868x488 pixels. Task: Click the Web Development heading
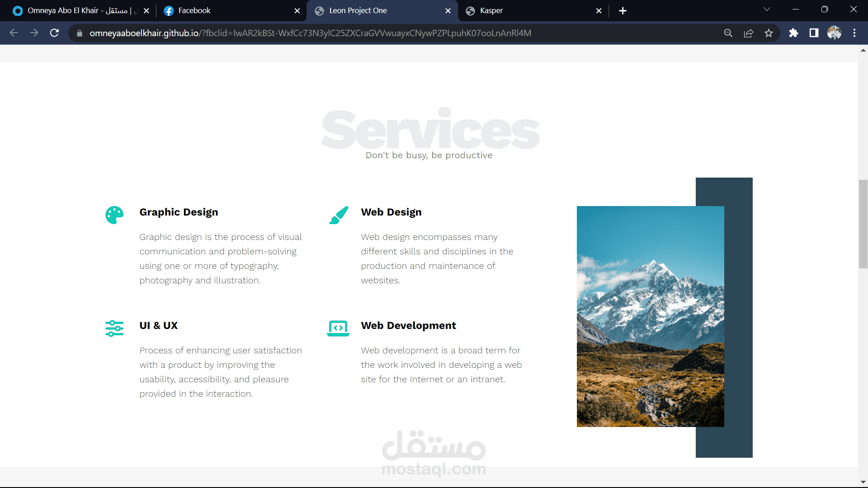[408, 325]
